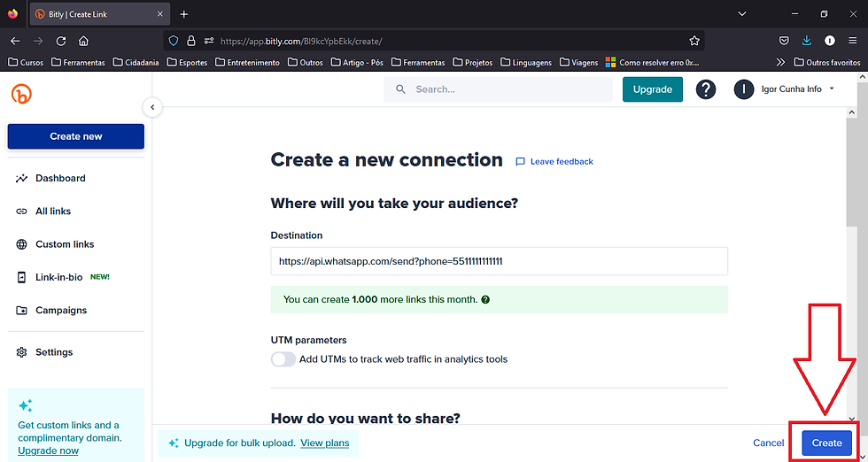
Task: Open All links in sidebar
Action: (x=53, y=212)
